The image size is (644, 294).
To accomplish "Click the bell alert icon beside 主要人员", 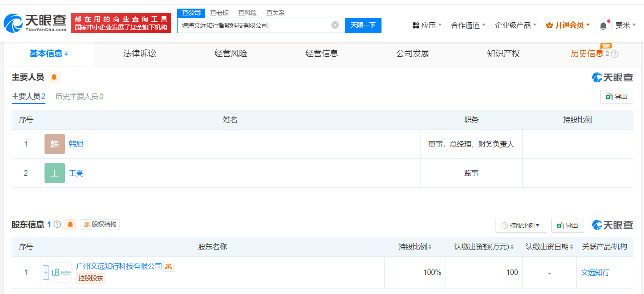I will pos(54,77).
